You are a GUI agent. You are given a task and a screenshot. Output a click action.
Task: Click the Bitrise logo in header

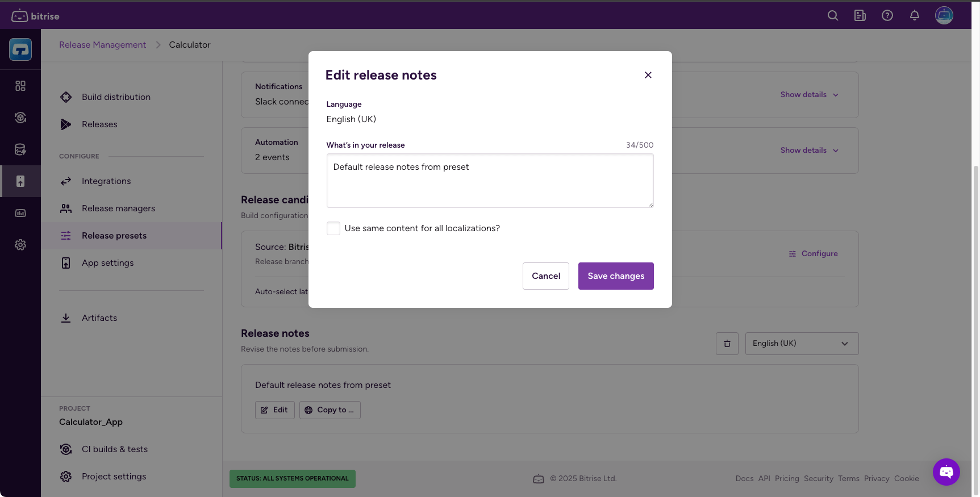35,16
